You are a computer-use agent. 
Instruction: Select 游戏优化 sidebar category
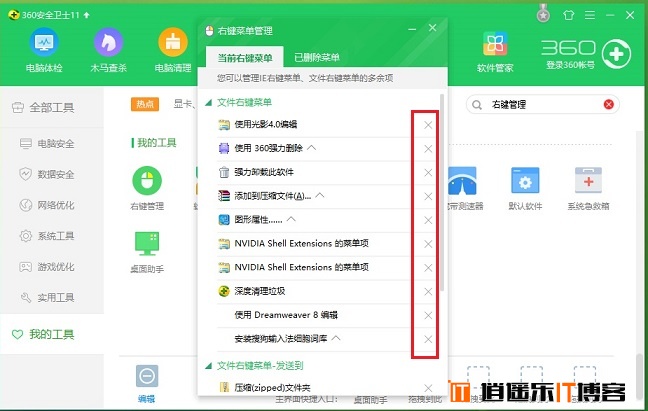tap(52, 266)
